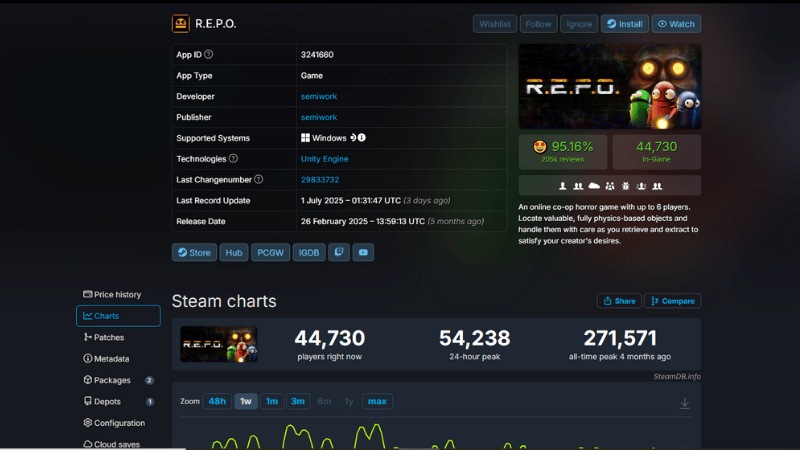Screen dimensions: 800x450
Task: Set chart zoom to 1m
Action: (272, 401)
